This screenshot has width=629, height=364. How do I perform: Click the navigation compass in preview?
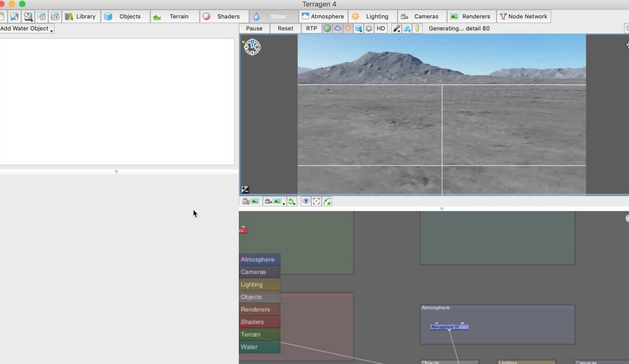coord(252,47)
